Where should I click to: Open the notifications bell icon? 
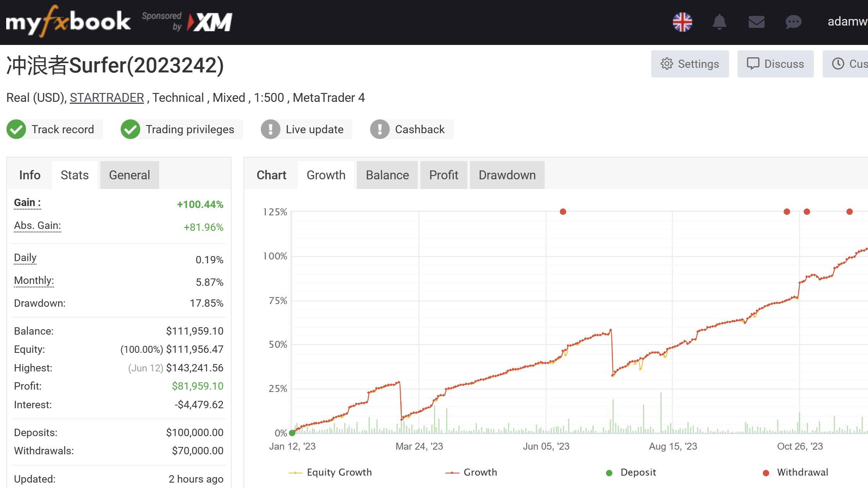pos(719,22)
